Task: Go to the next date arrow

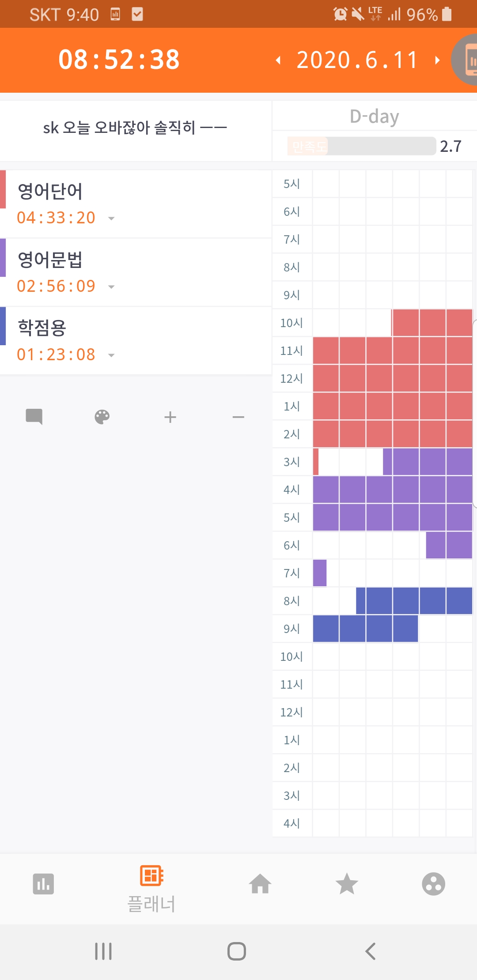Action: (x=437, y=60)
